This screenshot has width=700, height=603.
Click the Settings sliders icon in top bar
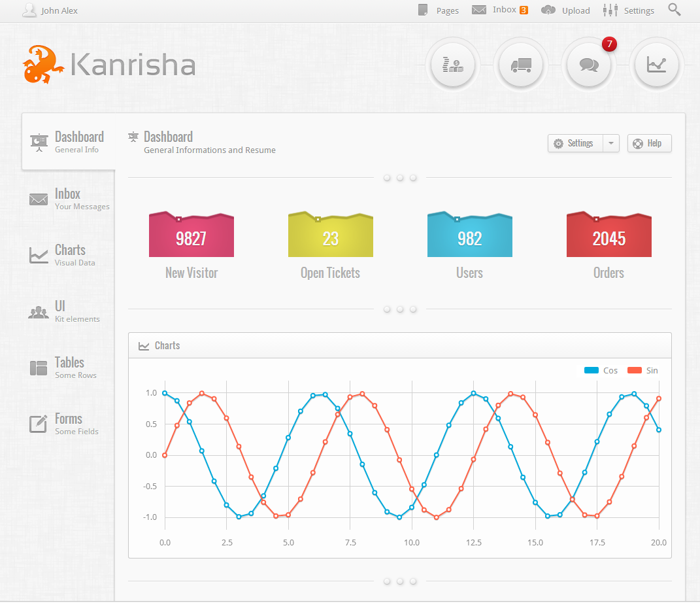pos(610,10)
